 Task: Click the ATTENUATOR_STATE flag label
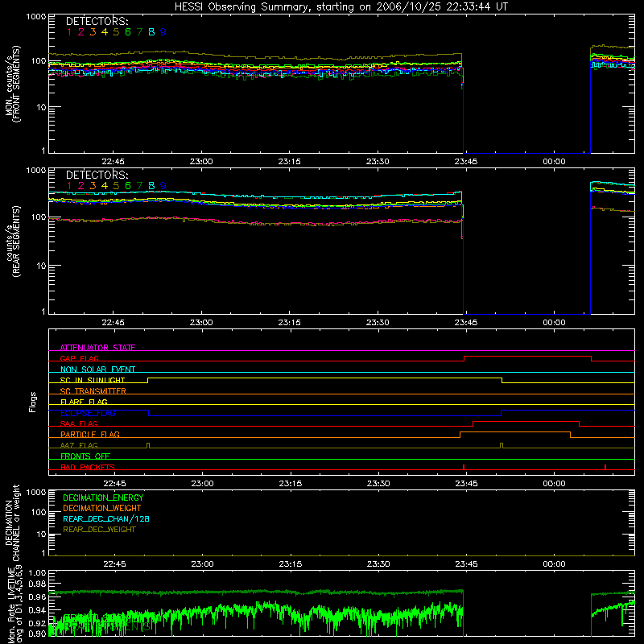coord(97,348)
